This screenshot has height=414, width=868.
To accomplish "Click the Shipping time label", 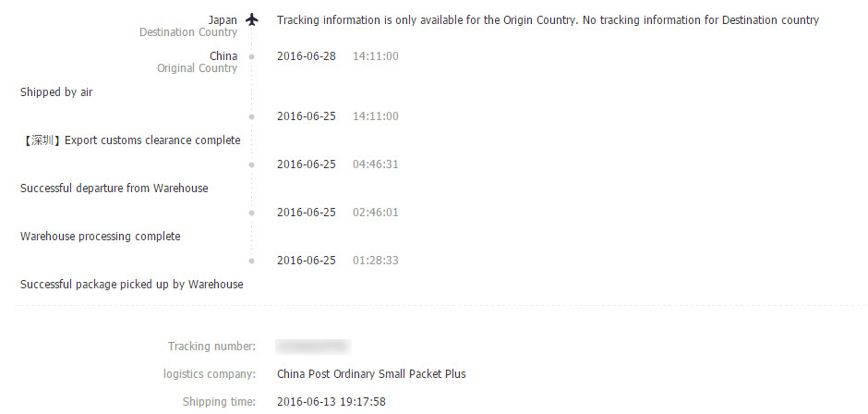I will (219, 402).
